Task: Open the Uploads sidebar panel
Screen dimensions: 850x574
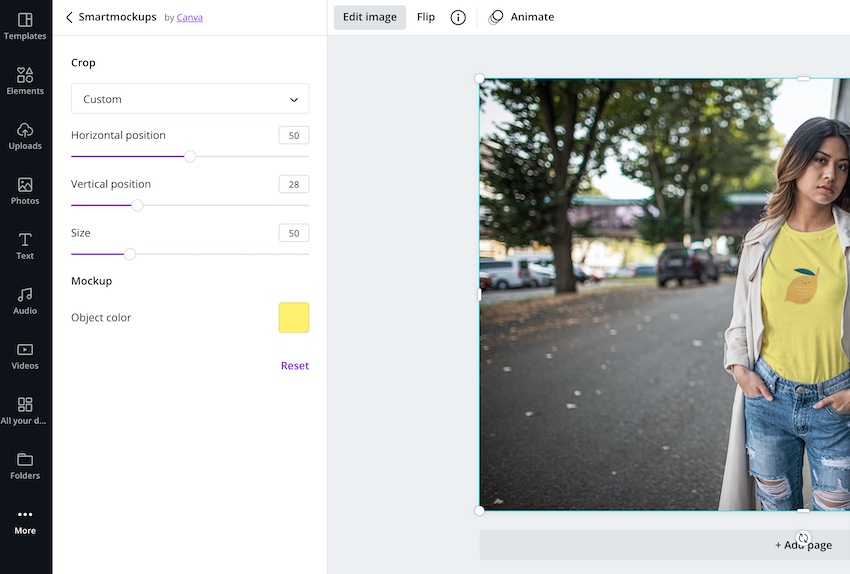Action: 25,136
